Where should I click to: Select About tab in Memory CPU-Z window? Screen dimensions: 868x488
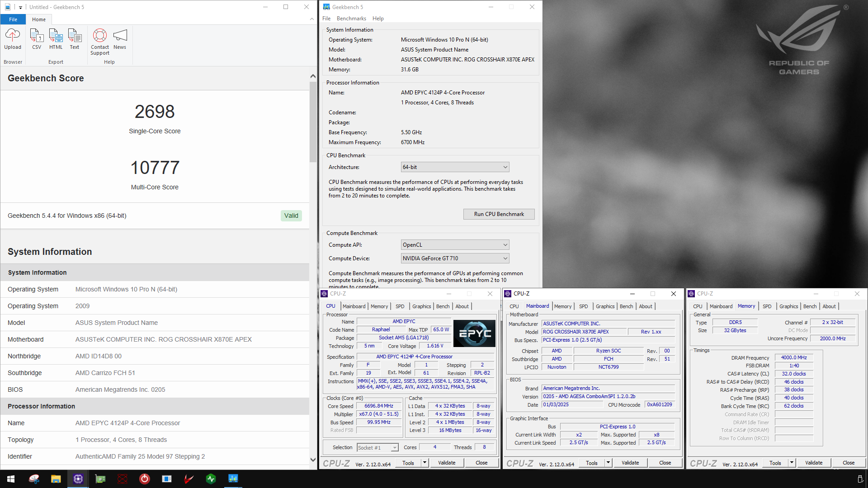pos(829,306)
